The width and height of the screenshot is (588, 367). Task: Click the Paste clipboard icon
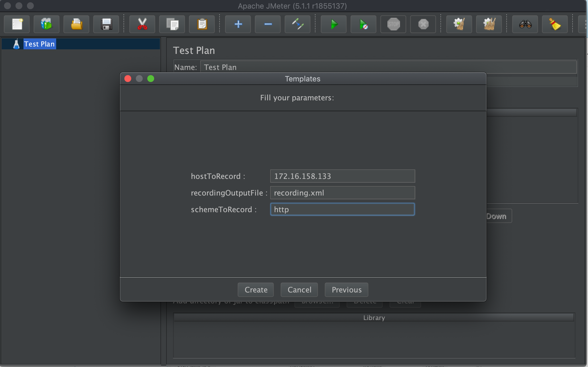(202, 24)
